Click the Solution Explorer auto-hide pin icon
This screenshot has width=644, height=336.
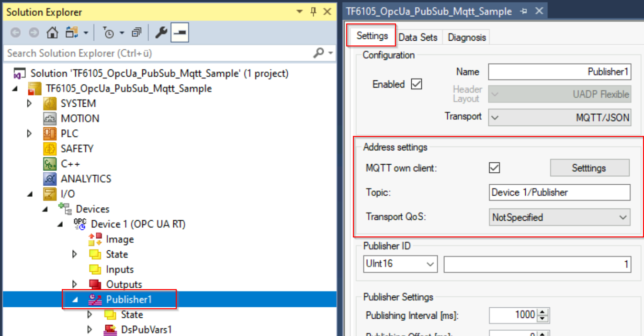click(314, 11)
